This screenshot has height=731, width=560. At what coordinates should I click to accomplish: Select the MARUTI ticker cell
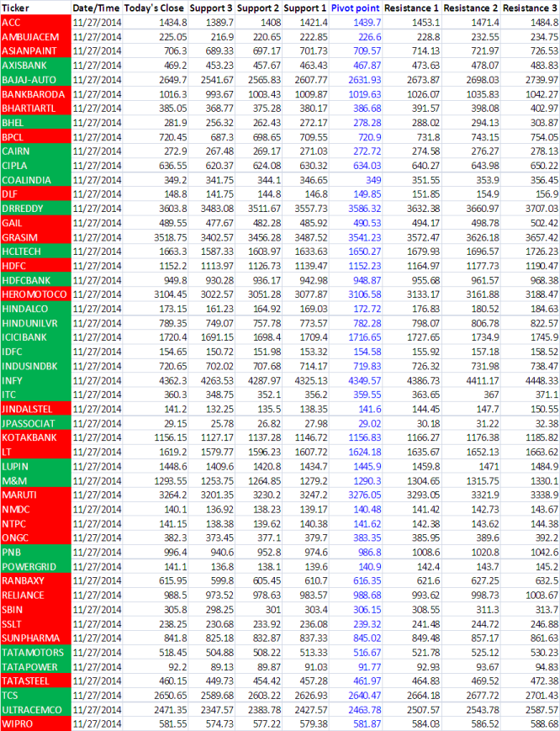click(35, 495)
